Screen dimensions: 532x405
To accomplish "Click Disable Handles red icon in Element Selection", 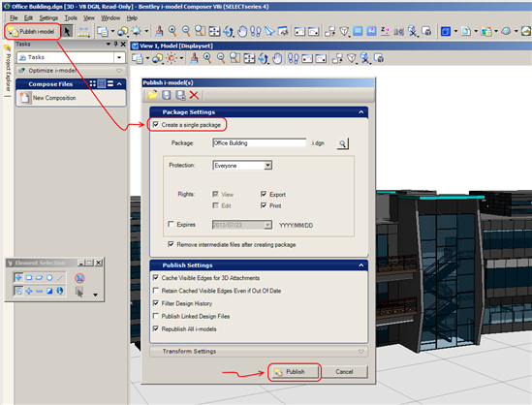I will (x=79, y=278).
